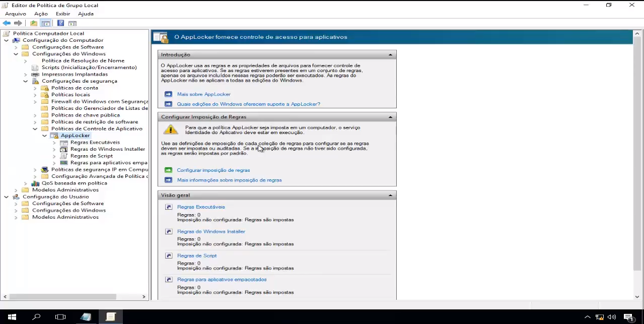Image resolution: width=644 pixels, height=324 pixels.
Task: Click the forward arrow in the toolbar
Action: coord(18,23)
